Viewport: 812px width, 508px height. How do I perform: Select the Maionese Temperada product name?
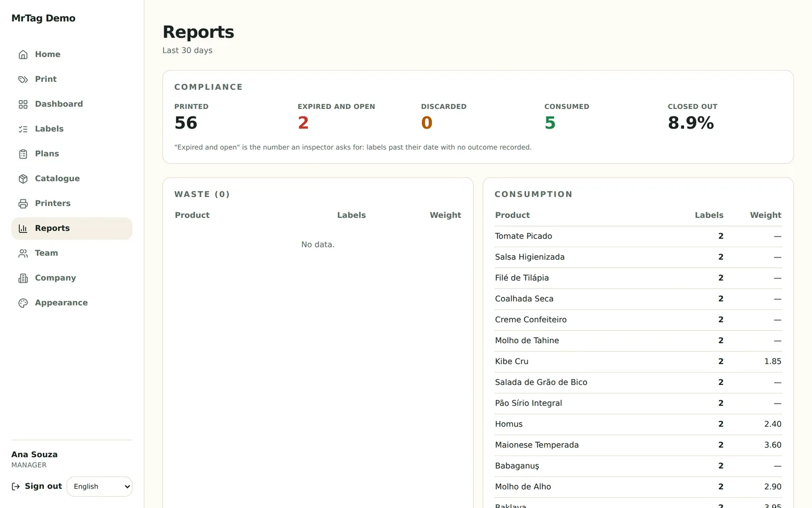pyautogui.click(x=537, y=445)
